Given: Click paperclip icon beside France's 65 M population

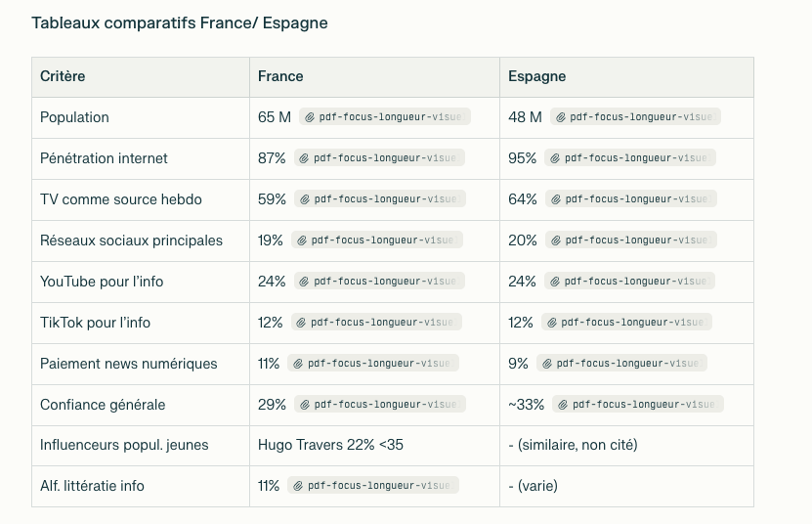Looking at the screenshot, I should click(310, 117).
